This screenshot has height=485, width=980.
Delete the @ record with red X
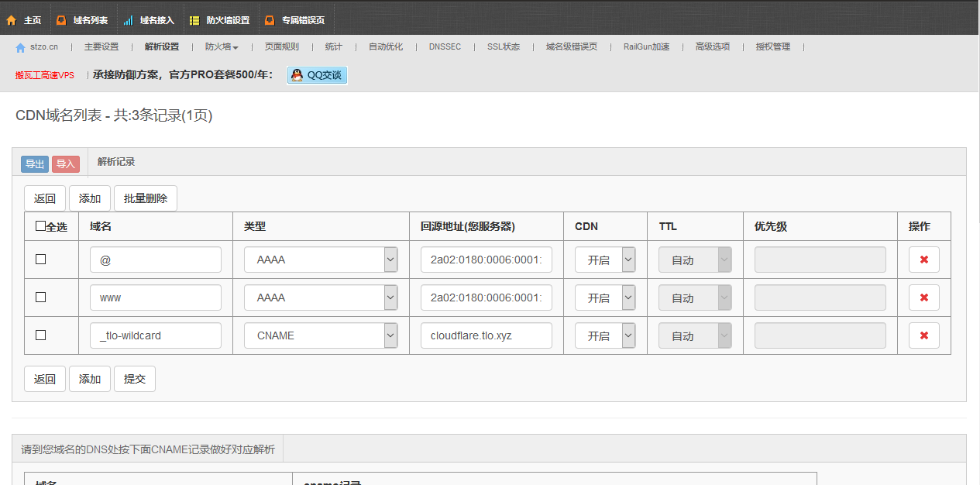click(x=923, y=260)
